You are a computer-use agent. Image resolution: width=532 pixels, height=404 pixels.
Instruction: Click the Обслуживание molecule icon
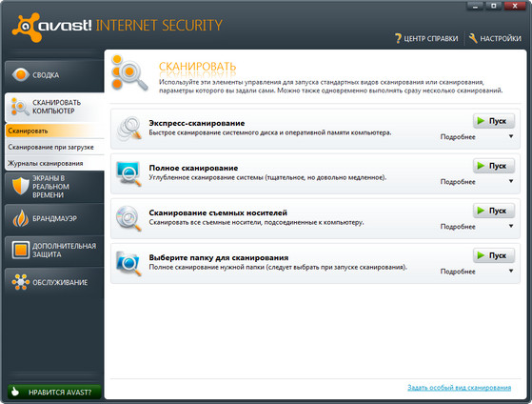[20, 282]
